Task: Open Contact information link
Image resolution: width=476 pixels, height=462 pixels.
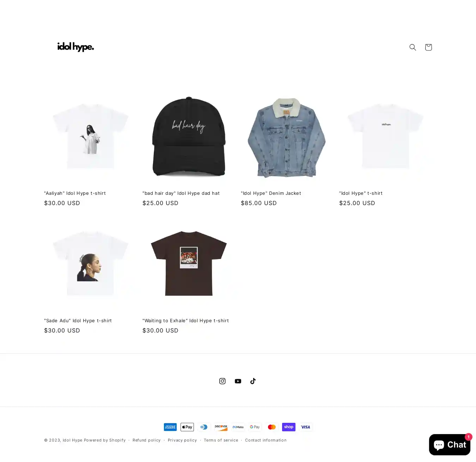Action: click(x=266, y=440)
